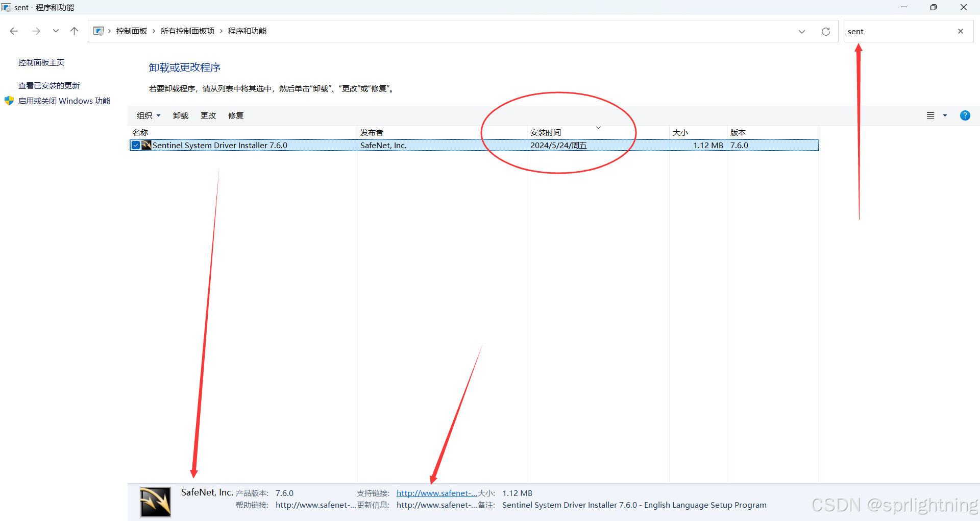
Task: Open 控制面板 breadcrumb
Action: point(131,31)
